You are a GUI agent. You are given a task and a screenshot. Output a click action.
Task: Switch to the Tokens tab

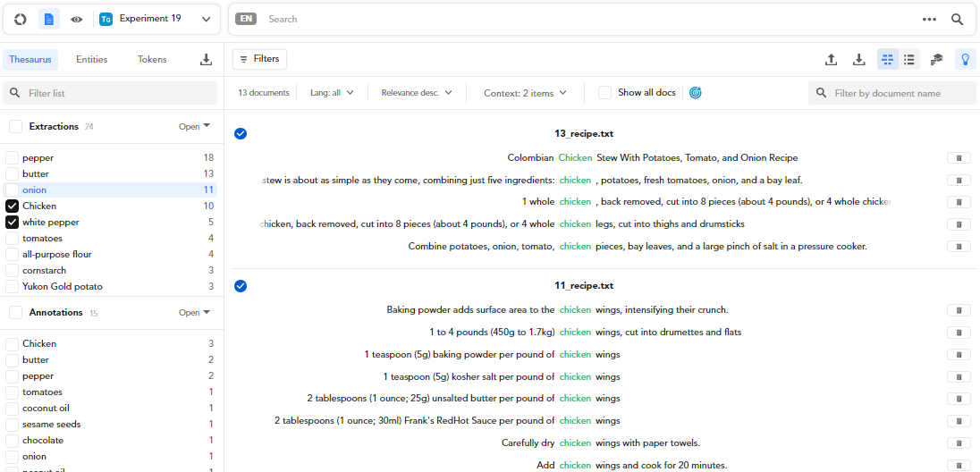point(152,60)
